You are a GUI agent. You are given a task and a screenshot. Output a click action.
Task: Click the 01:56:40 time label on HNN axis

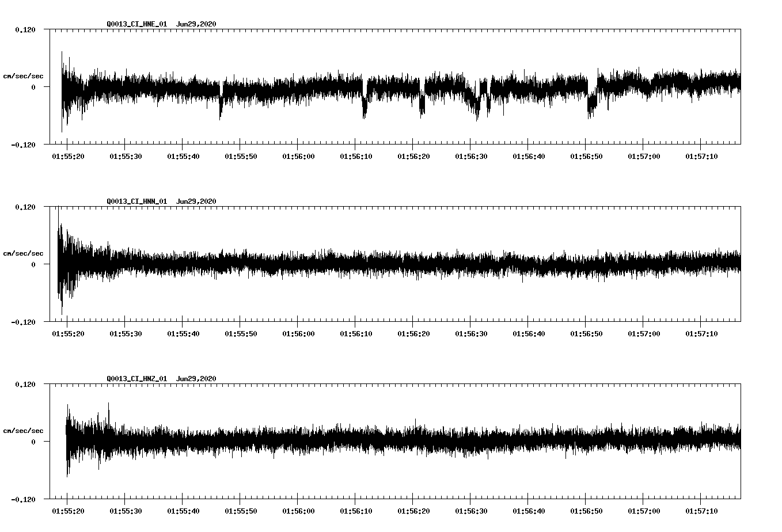click(x=528, y=333)
